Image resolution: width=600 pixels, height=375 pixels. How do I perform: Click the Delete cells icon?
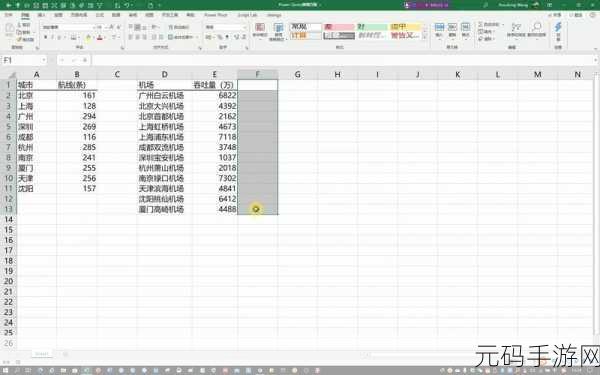pos(452,30)
